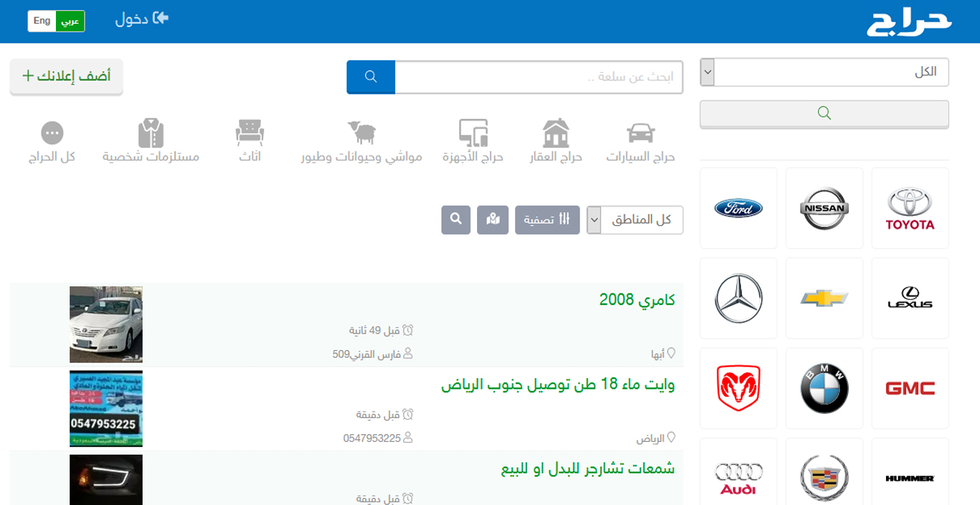Open seller 0547953225 profile
Screen dimensions: 980x505
coord(378,438)
